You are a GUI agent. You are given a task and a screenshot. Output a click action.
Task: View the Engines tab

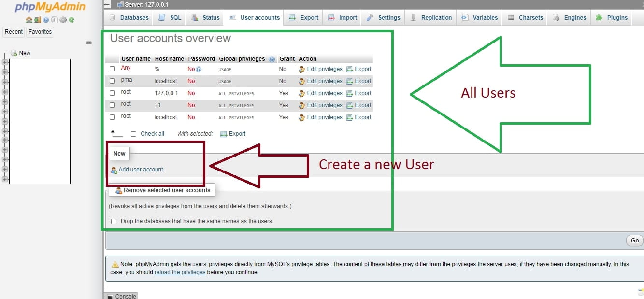(570, 18)
